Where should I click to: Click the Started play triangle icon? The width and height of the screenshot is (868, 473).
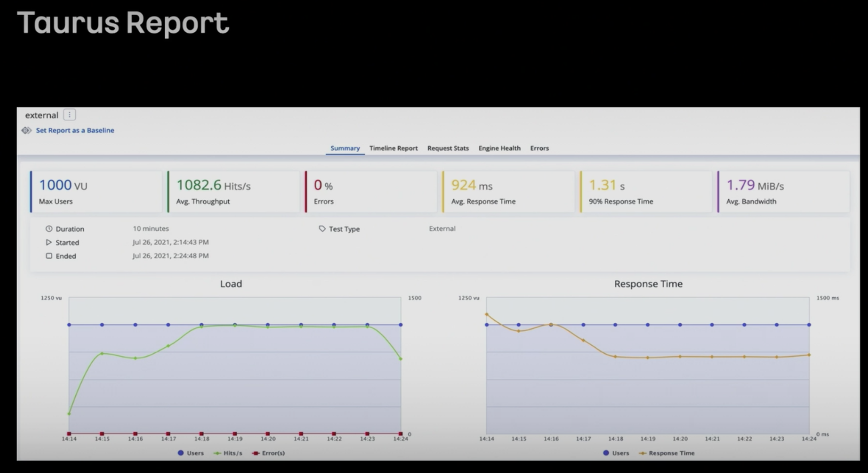(x=49, y=242)
